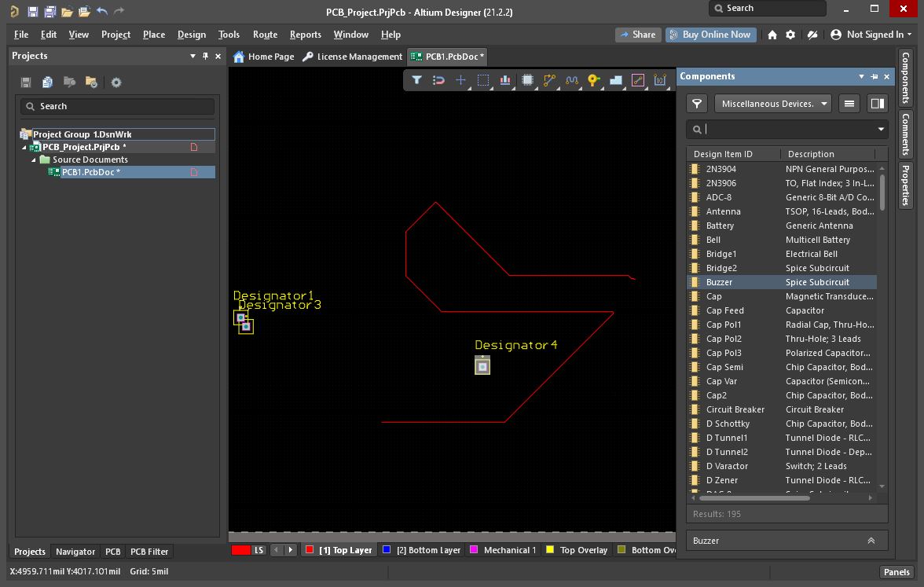
Task: Switch to the Navigator tab
Action: (75, 552)
